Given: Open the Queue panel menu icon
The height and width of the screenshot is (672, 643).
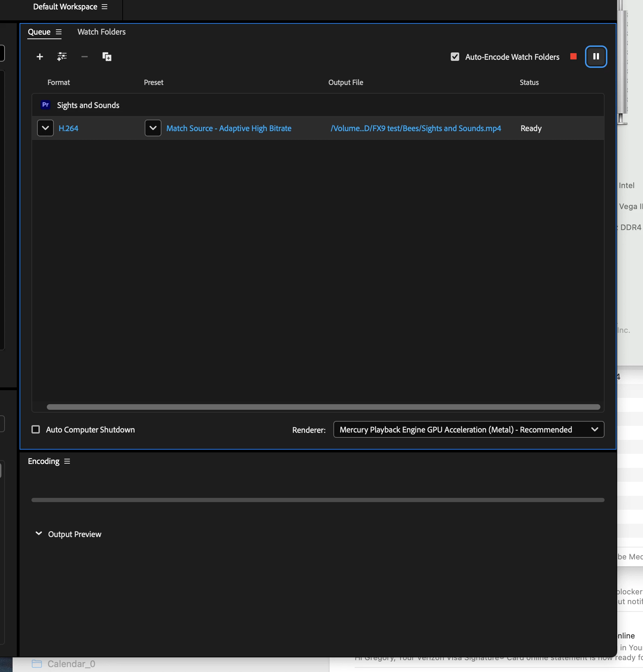Looking at the screenshot, I should [59, 32].
